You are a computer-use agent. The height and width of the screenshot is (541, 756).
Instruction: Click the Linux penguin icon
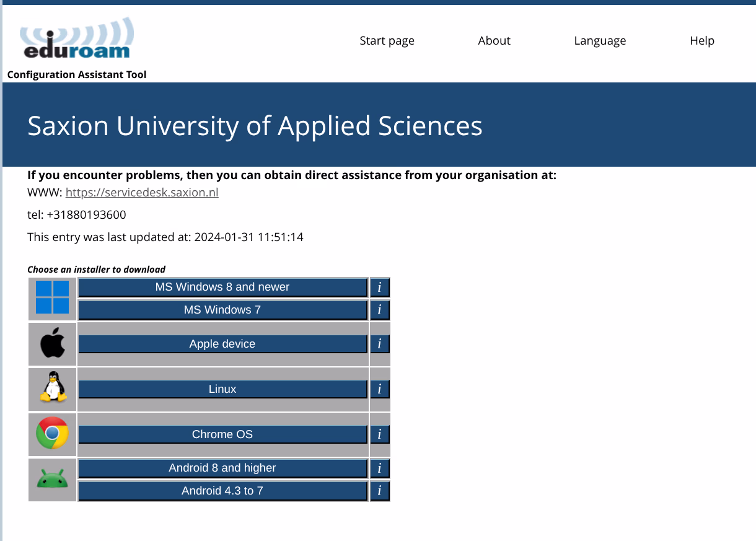[53, 387]
